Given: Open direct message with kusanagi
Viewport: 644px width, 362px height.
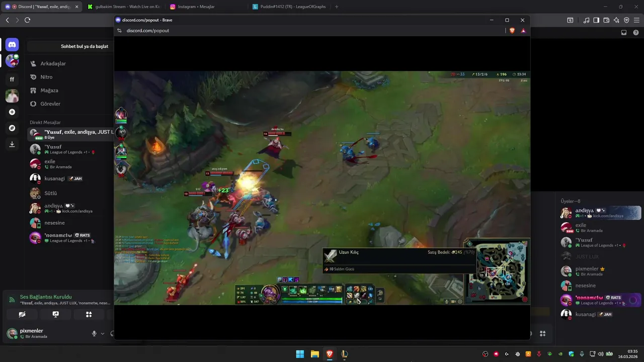Looking at the screenshot, I should (x=70, y=178).
